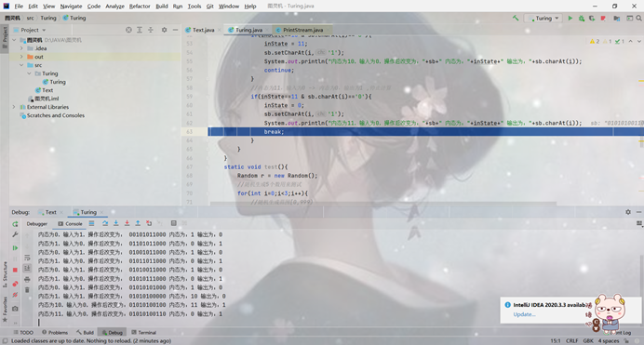Step over in debugger toolbar
Image resolution: width=644 pixels, height=345 pixels.
(105, 223)
